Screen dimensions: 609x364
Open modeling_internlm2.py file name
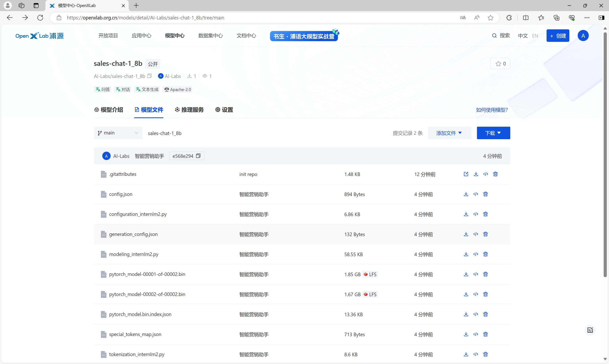(x=134, y=254)
